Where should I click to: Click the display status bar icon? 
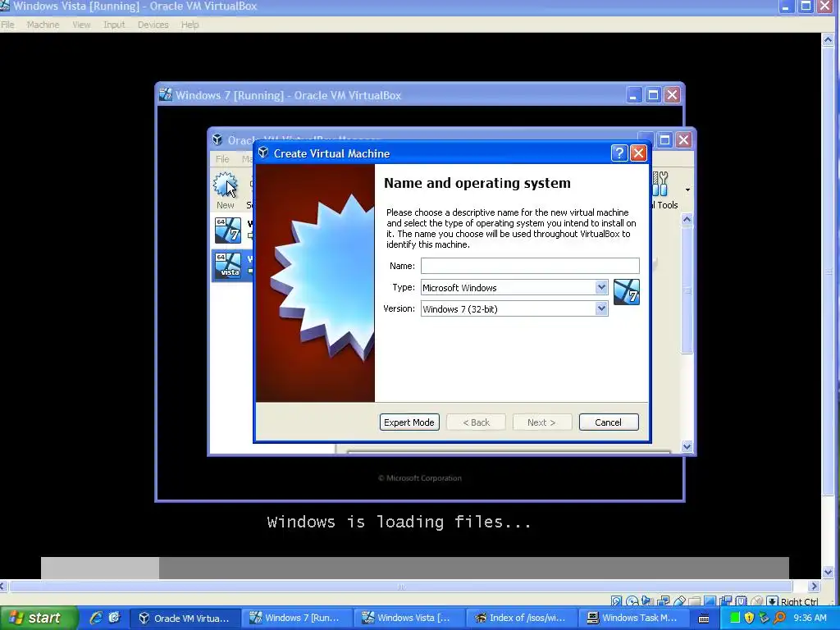pos(710,601)
